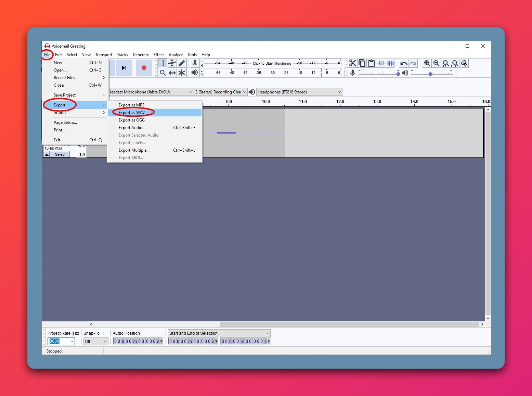The width and height of the screenshot is (532, 396).
Task: Click the Undo arrow icon
Action: coord(404,63)
